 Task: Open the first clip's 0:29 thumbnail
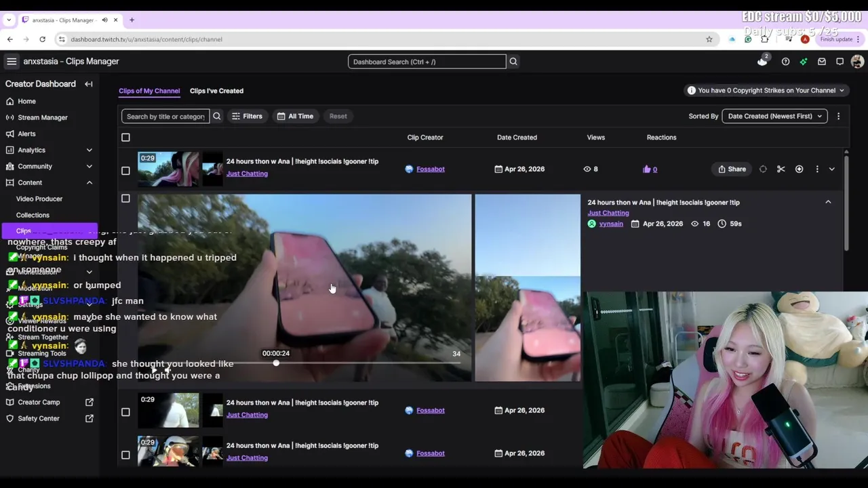pos(168,169)
